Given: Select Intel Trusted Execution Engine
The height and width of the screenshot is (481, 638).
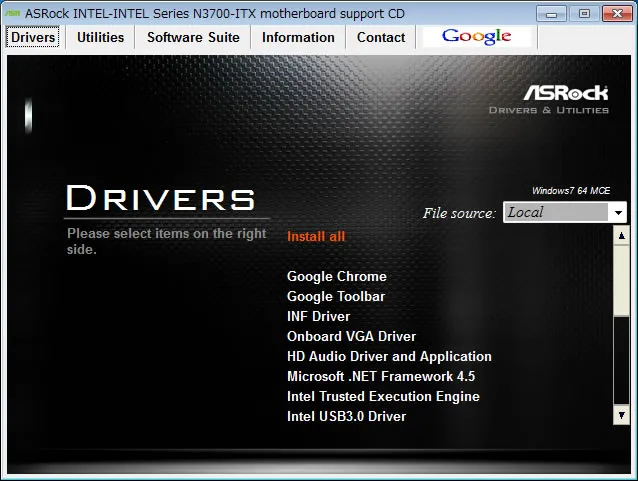Looking at the screenshot, I should point(383,396).
